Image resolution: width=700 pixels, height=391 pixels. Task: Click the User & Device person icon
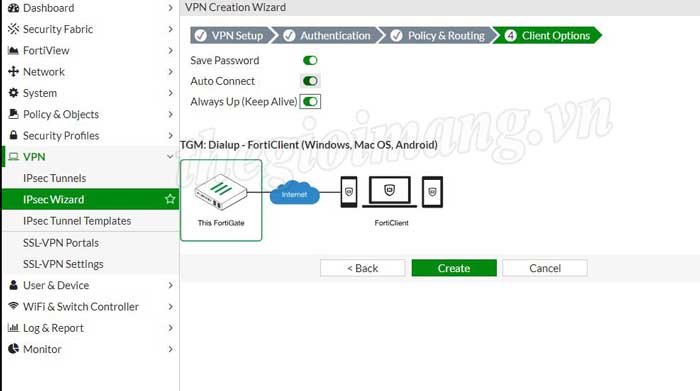tap(13, 285)
